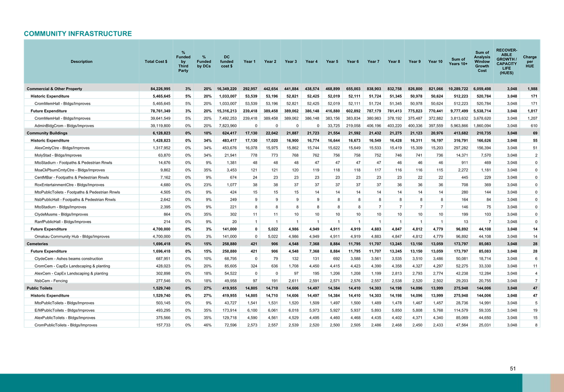Click the DC funded cost $ header
This screenshot has width=564, height=392.
pyautogui.click(x=226, y=62)
